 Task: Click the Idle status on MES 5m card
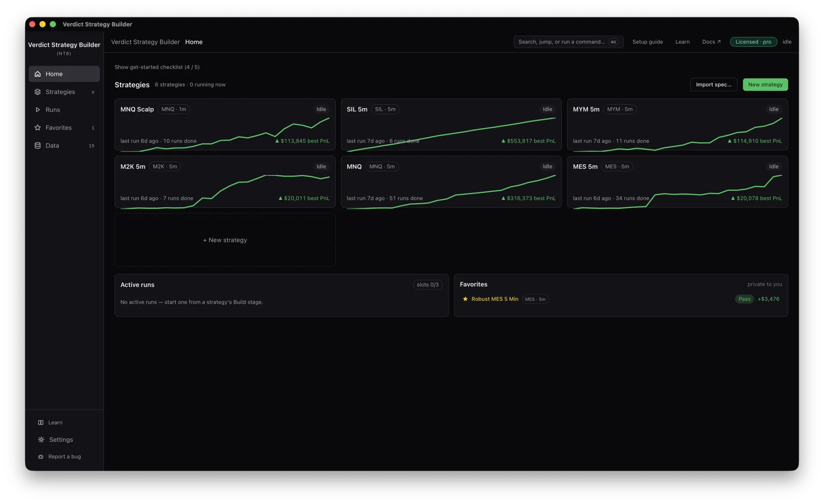click(x=773, y=166)
